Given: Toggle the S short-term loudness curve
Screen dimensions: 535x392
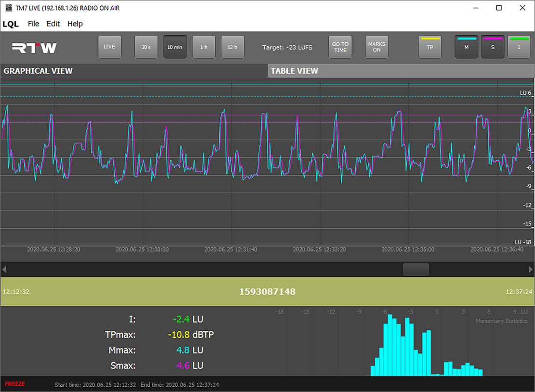Looking at the screenshot, I should (x=493, y=47).
